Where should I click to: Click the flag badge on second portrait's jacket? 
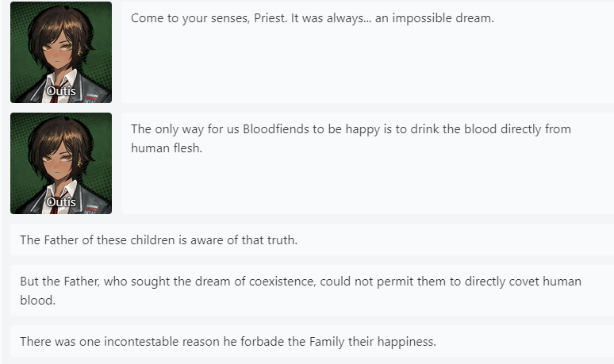tap(92, 207)
